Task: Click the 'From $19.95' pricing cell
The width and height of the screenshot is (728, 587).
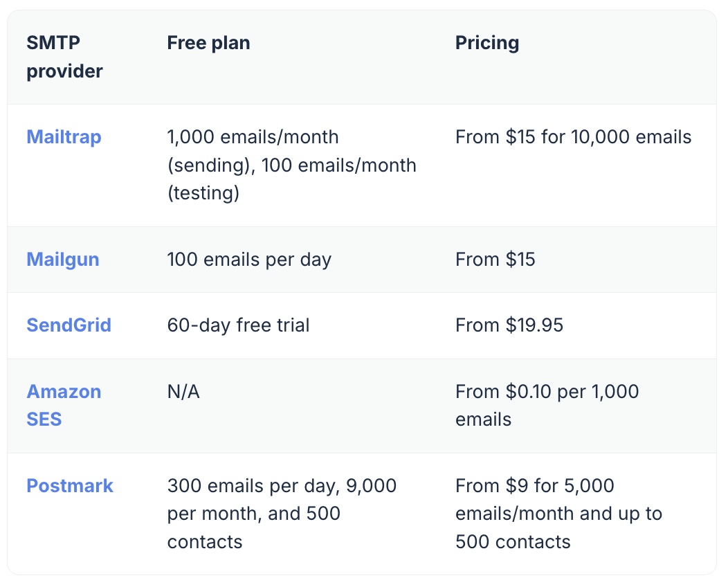Action: point(509,325)
